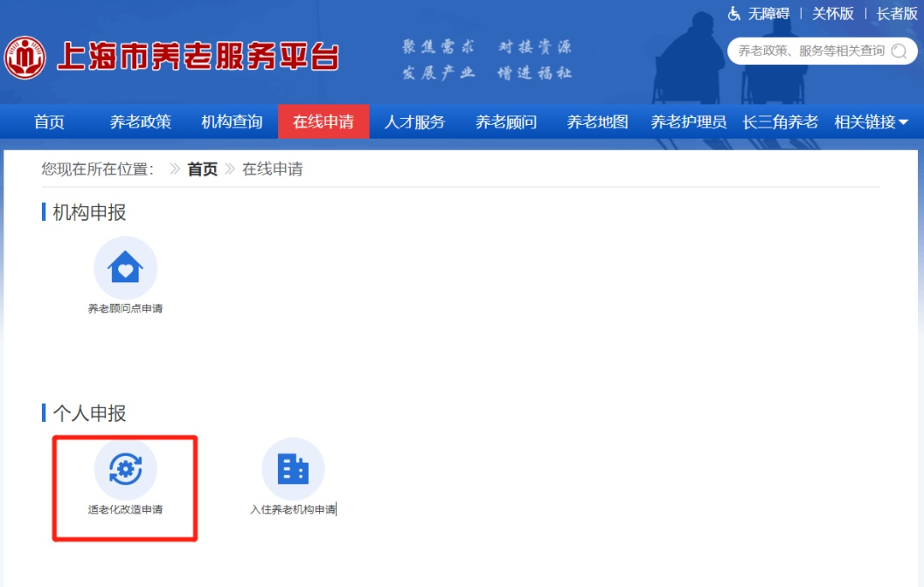Open the 养老政策 navigation tab
The image size is (924, 587).
pyautogui.click(x=140, y=122)
